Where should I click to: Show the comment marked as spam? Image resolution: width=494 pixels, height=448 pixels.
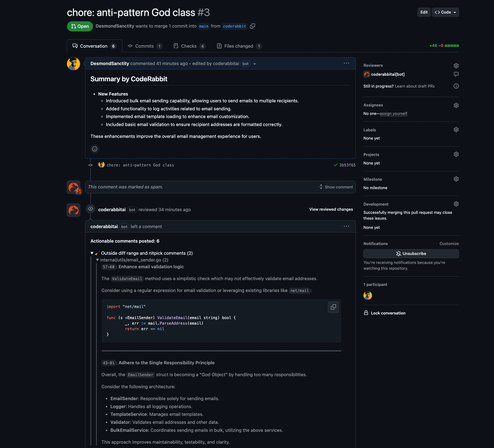[336, 187]
